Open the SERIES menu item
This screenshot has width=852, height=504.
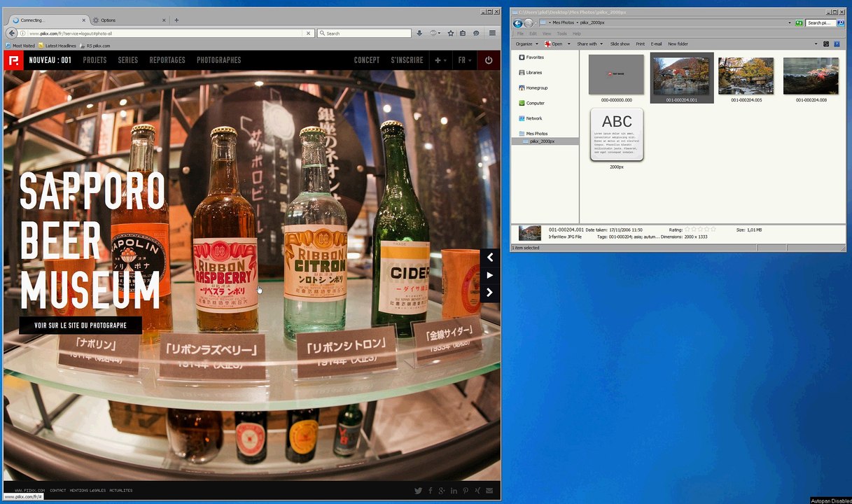[128, 60]
